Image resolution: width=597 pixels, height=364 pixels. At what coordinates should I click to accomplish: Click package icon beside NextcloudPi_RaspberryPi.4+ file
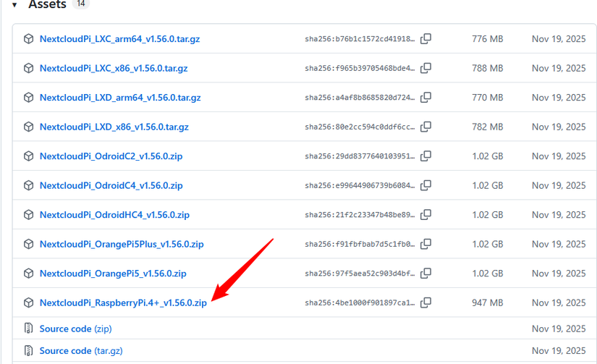(x=28, y=302)
